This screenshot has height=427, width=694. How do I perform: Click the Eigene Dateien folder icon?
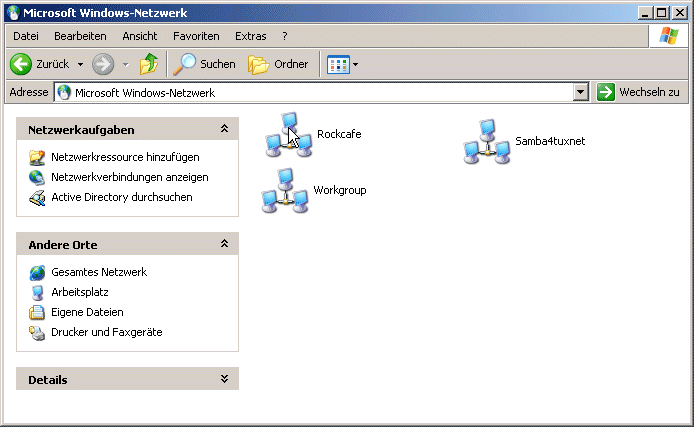pyautogui.click(x=37, y=312)
